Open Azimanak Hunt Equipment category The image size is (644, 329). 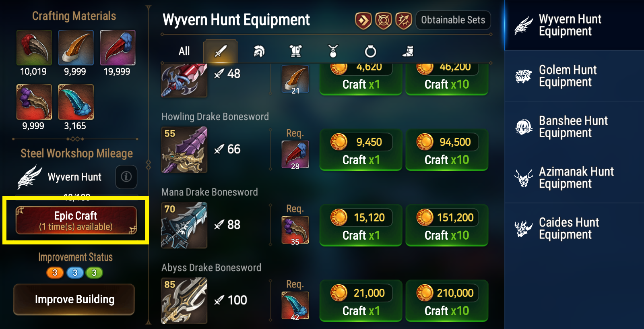[574, 178]
